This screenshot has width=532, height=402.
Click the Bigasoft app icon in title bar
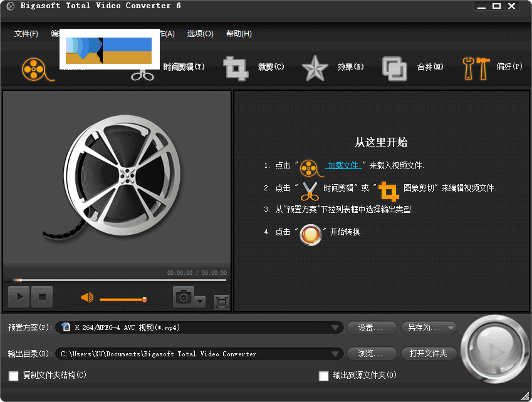(x=11, y=6)
